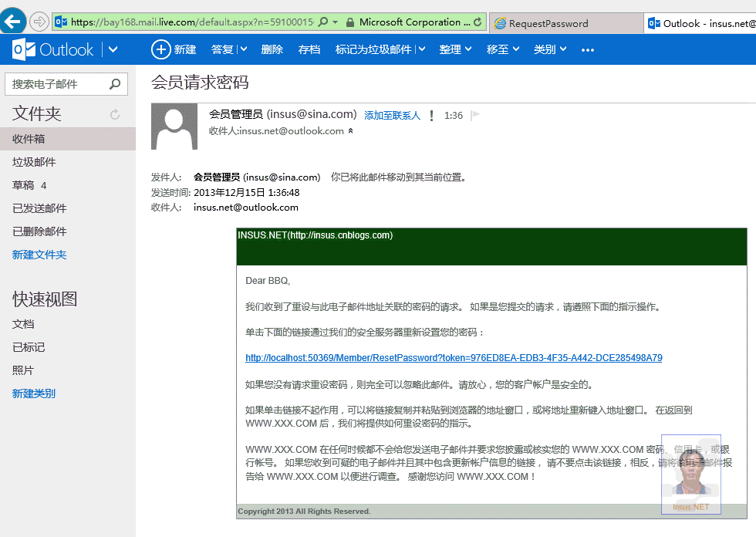This screenshot has height=537, width=756.
Task: Switch to the RequestPassword browser tab
Action: click(566, 23)
